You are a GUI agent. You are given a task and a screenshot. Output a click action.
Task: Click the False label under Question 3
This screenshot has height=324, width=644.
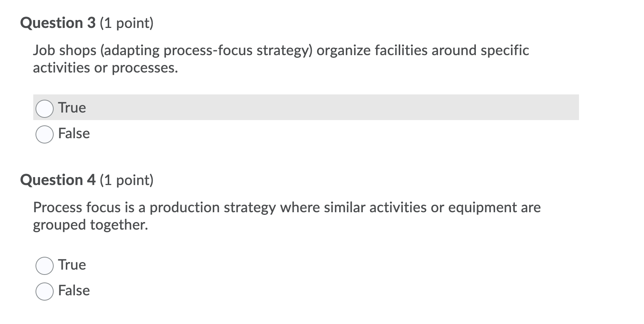pyautogui.click(x=74, y=133)
